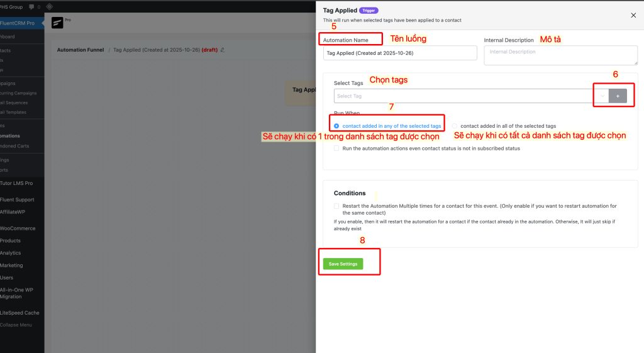
Task: Check 'Restart the Automation Multiple times' option
Action: coord(337,206)
